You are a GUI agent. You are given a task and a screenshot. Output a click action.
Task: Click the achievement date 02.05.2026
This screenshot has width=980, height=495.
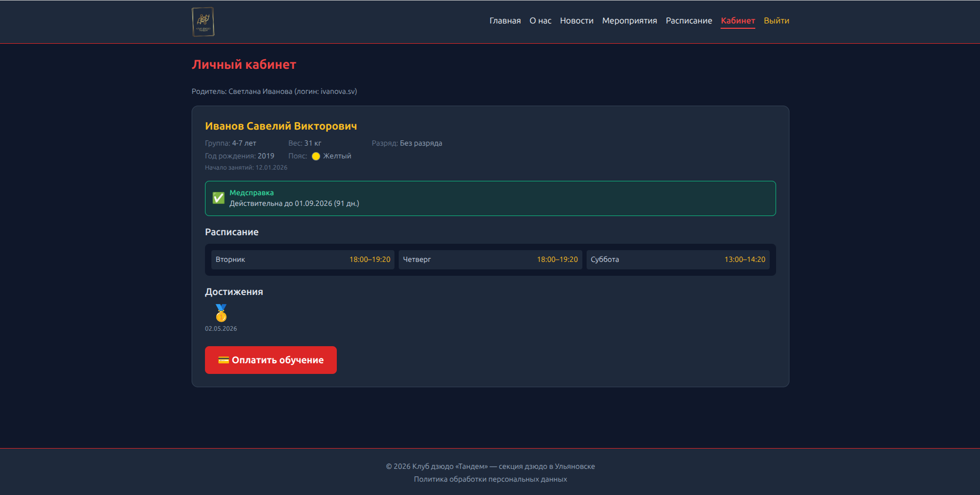pyautogui.click(x=221, y=329)
